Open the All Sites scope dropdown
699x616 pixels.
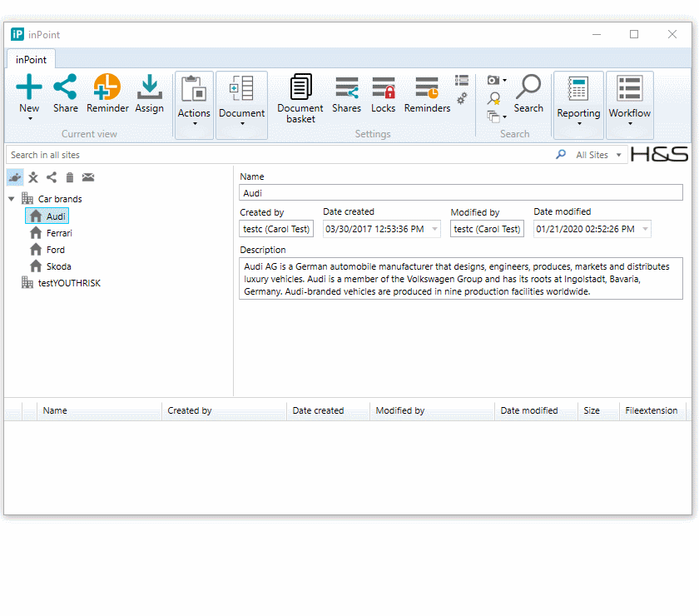599,155
